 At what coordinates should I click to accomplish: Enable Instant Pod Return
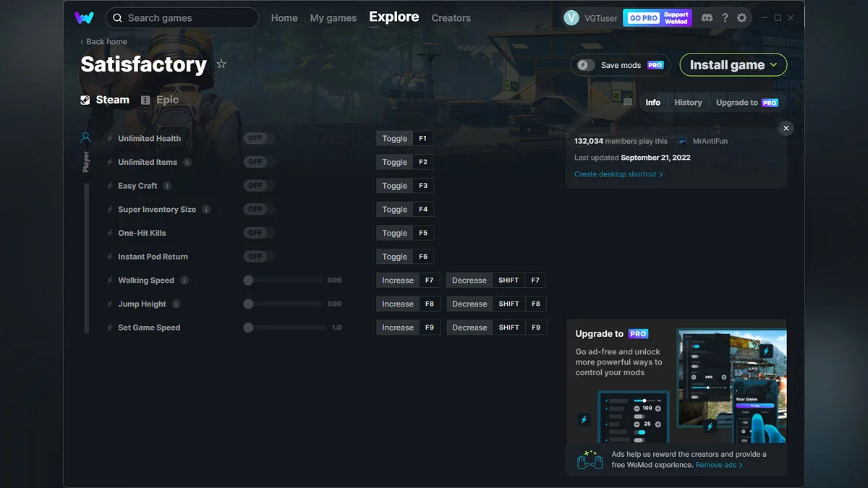coord(258,256)
